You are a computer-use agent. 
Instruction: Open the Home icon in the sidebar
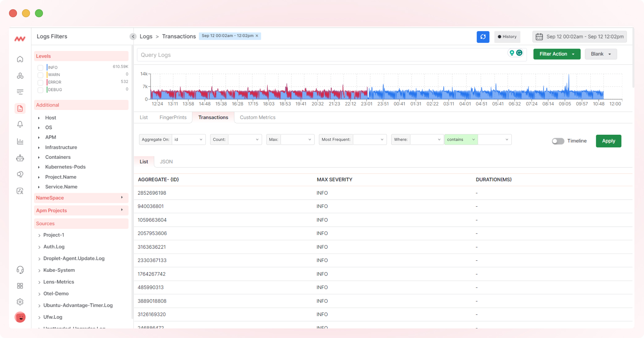pos(20,59)
